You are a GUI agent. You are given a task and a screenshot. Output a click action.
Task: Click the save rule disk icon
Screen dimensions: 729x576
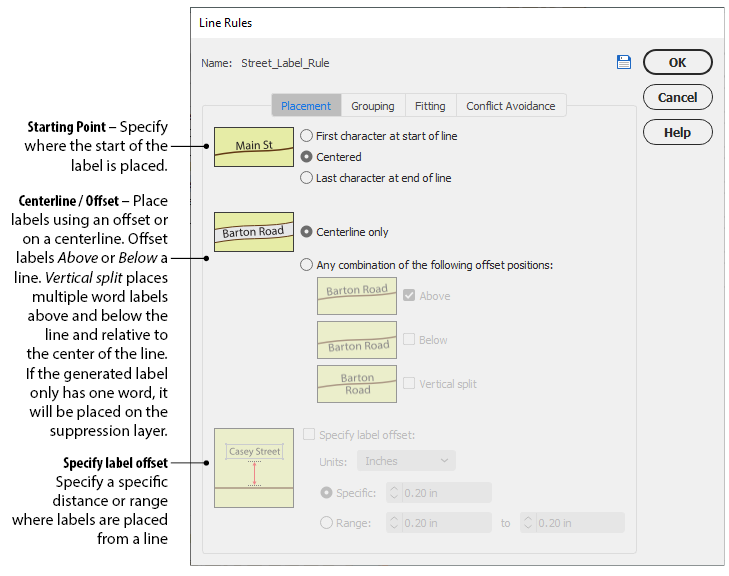tap(624, 62)
